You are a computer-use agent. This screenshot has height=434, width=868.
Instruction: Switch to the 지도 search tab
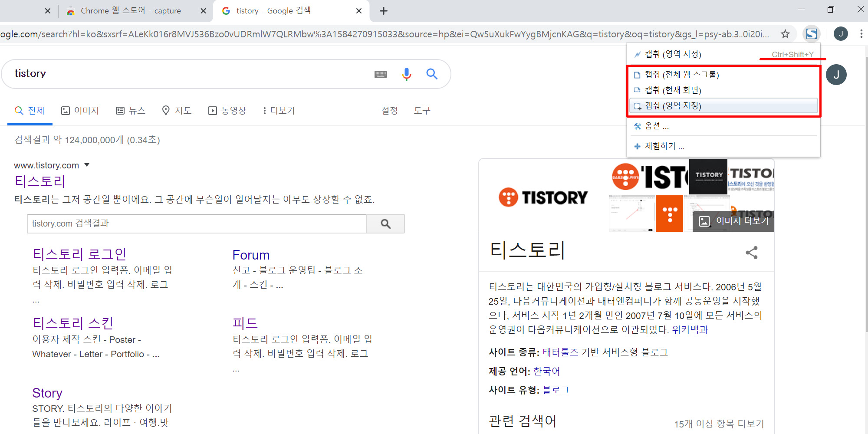pos(177,111)
